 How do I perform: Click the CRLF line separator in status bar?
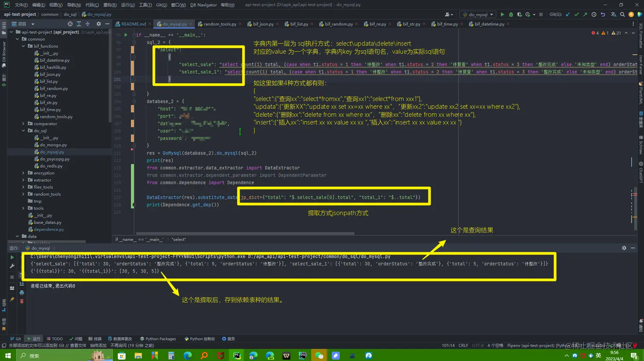point(463,345)
